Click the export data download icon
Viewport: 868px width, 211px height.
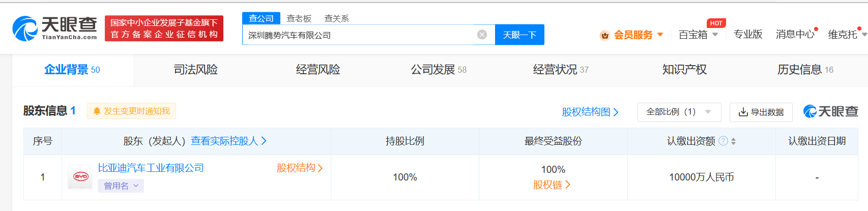point(743,112)
